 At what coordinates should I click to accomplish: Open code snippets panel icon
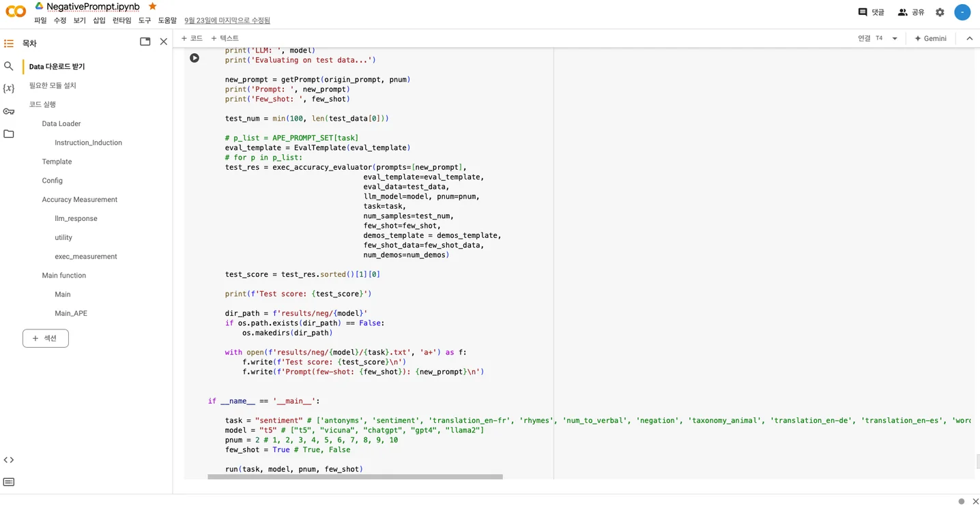[x=9, y=460]
